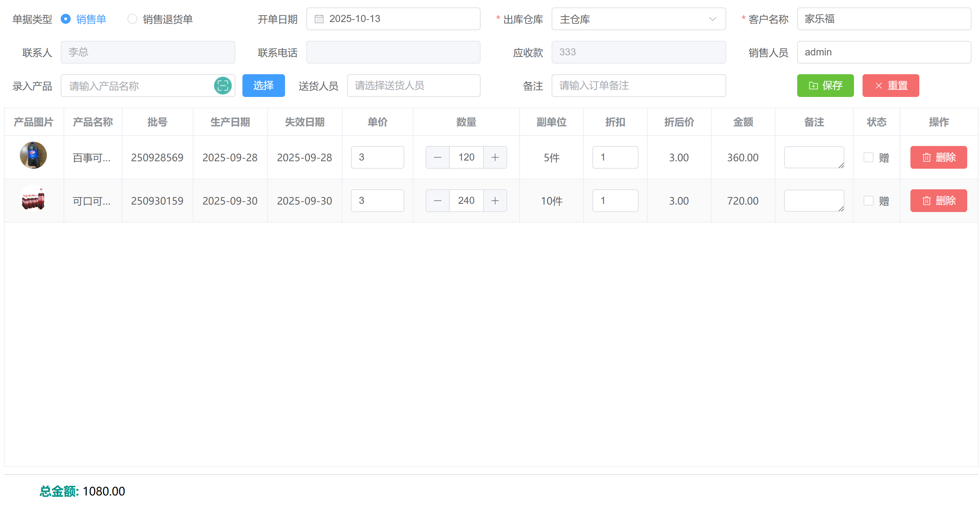Click the blue 选择 product button

[x=263, y=86]
